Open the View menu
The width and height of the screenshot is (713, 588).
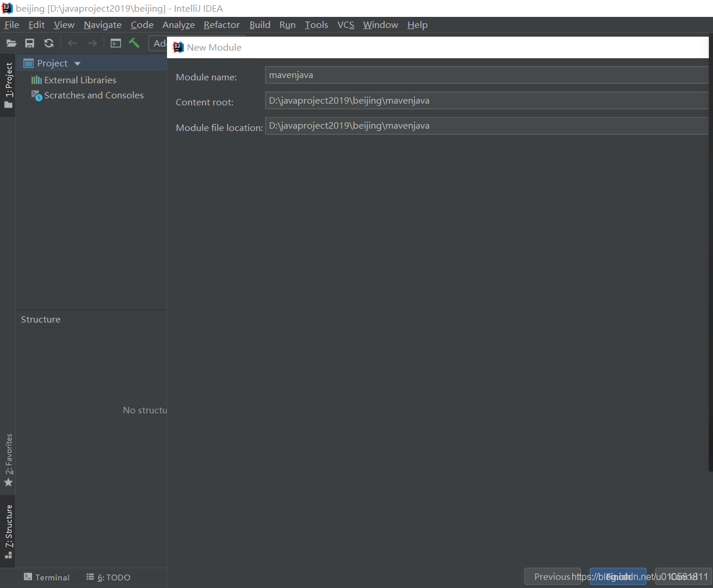pos(64,24)
